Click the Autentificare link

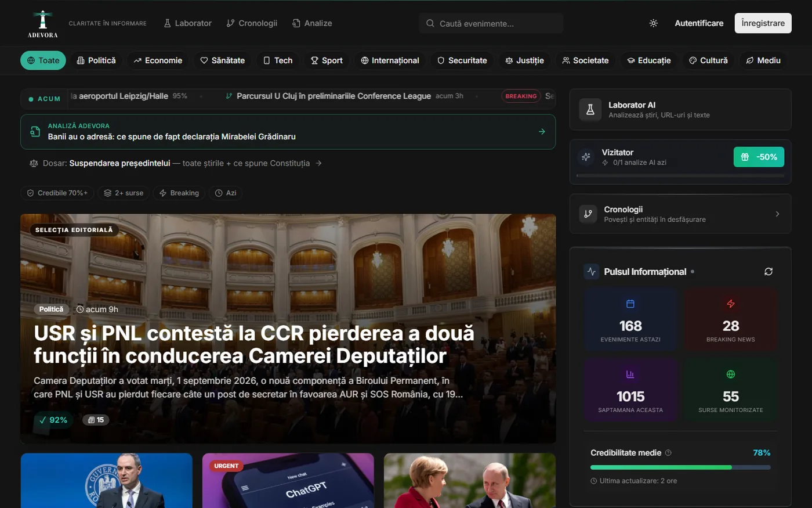(699, 23)
